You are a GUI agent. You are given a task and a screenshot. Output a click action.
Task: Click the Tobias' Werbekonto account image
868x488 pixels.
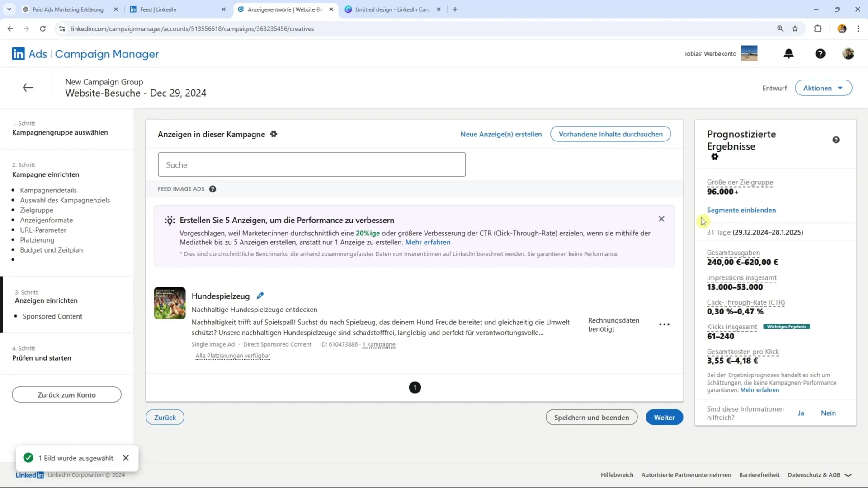[749, 53]
